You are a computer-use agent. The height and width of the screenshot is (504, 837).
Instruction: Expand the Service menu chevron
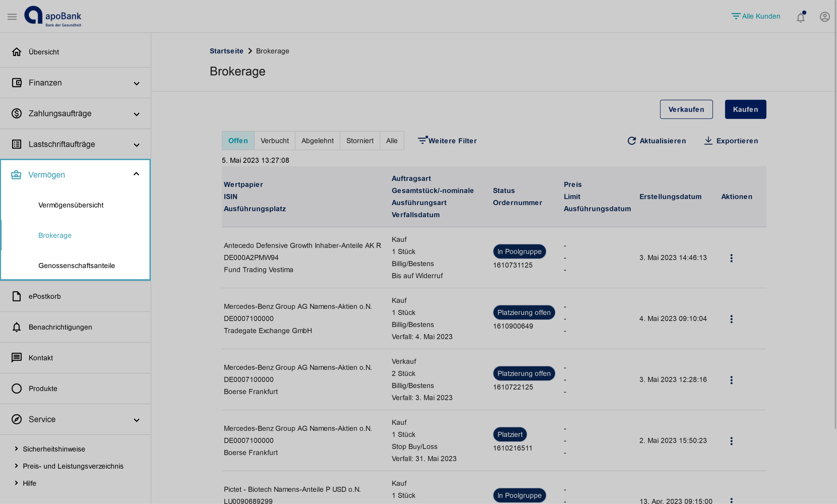click(137, 420)
